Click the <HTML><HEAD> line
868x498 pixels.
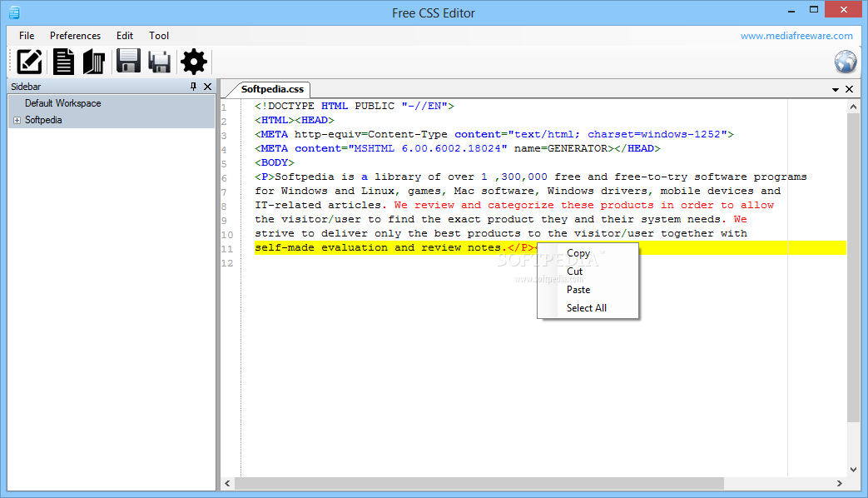pyautogui.click(x=295, y=120)
